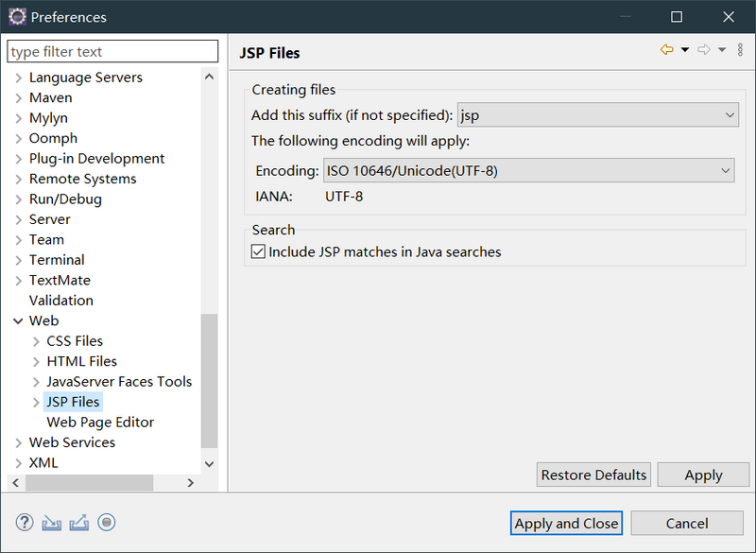The width and height of the screenshot is (756, 553).
Task: Click the Preferences gear icon in titlebar
Action: 15,16
